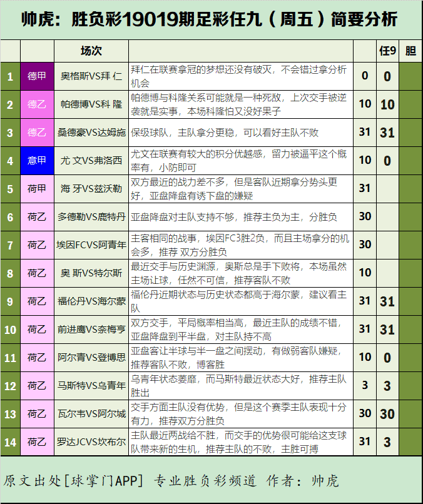Click prediction "30" for 多德勒VS鹿特丹

pyautogui.click(x=365, y=216)
